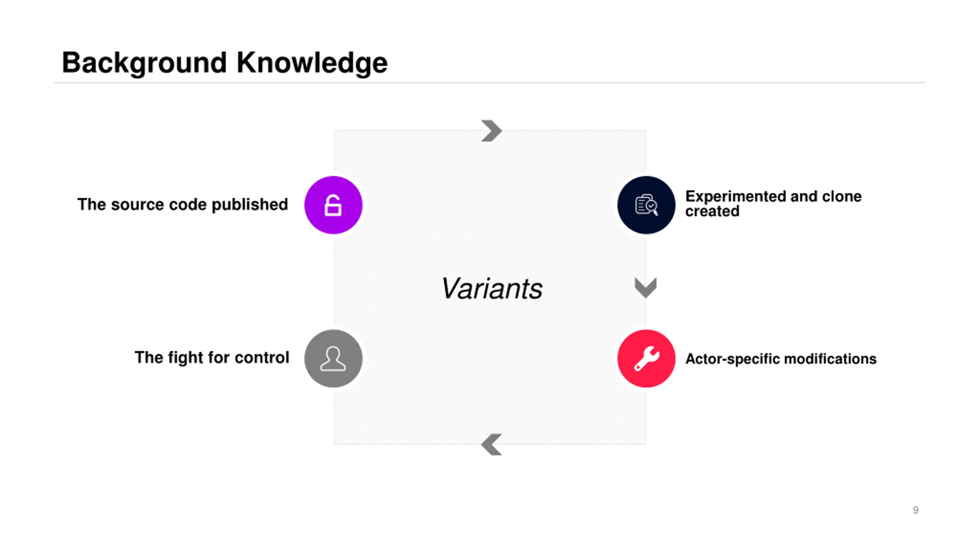The image size is (980, 551).
Task: Click the slide page number 9
Action: (916, 510)
